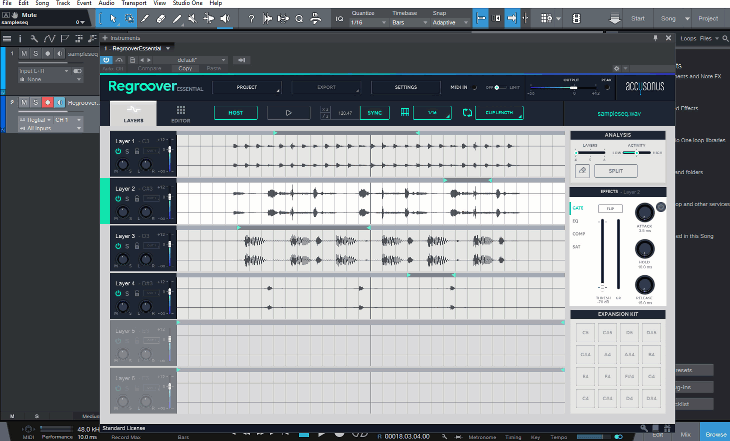
Task: Open the Clip Length dropdown
Action: pos(499,113)
